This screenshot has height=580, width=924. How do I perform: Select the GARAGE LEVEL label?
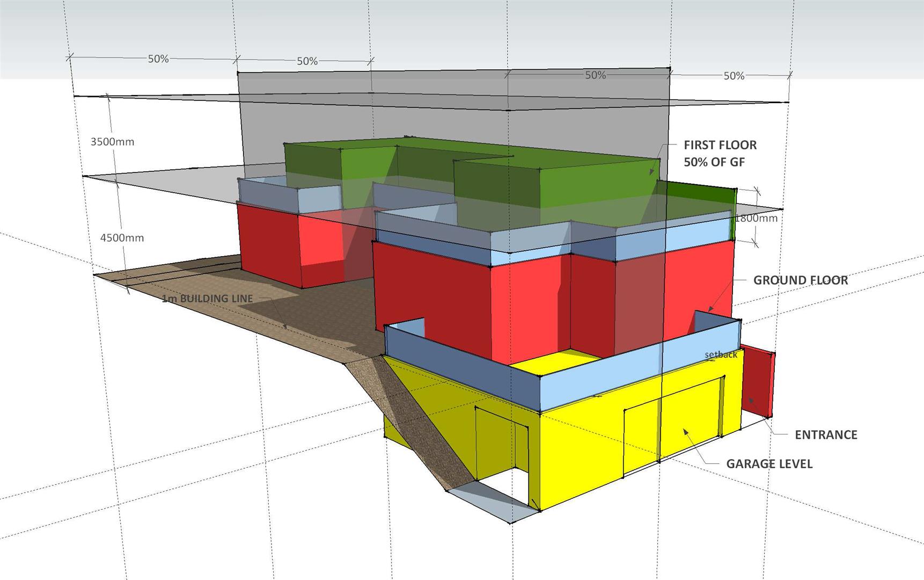pos(769,463)
